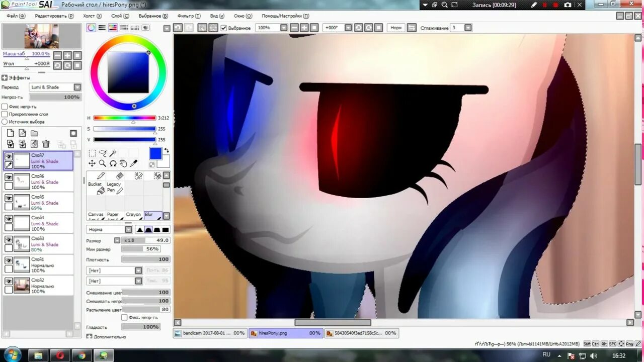Click the foreground blue color swatch

[155, 154]
